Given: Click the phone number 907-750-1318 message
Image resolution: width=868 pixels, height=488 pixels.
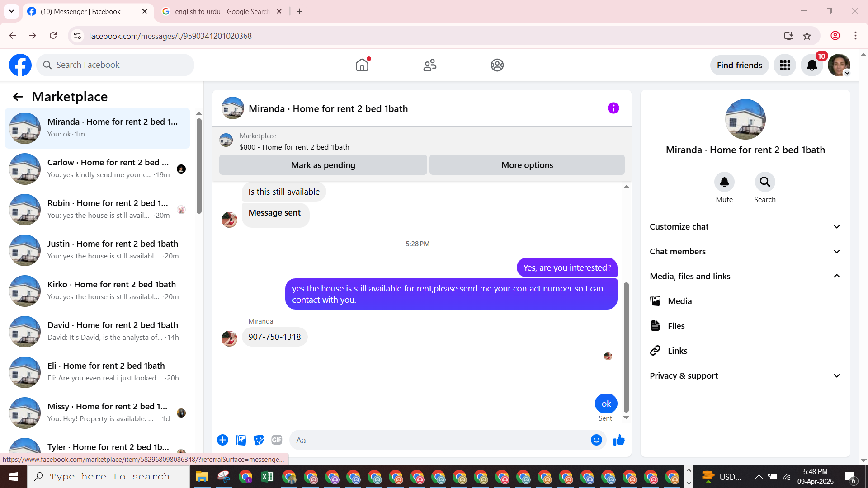Looking at the screenshot, I should (x=274, y=337).
